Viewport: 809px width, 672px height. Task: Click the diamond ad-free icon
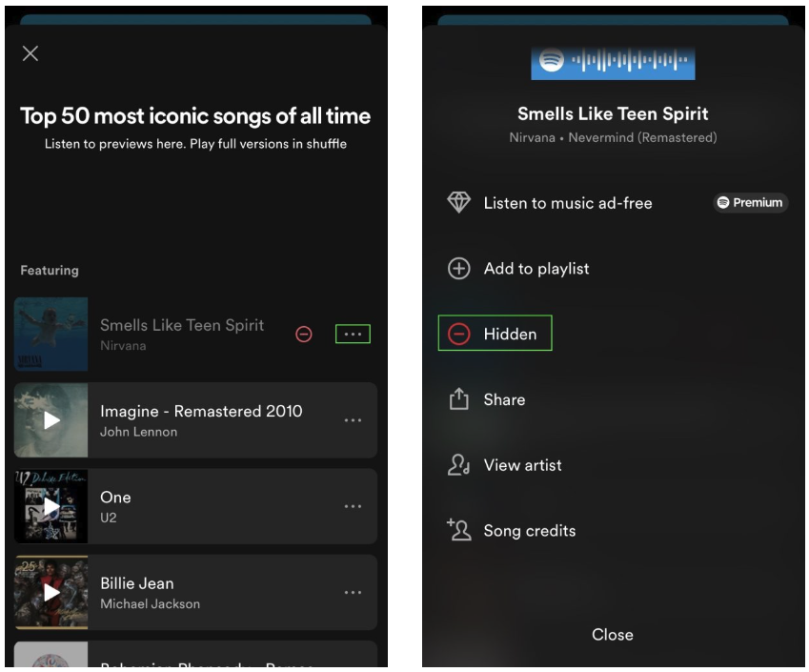(x=459, y=203)
